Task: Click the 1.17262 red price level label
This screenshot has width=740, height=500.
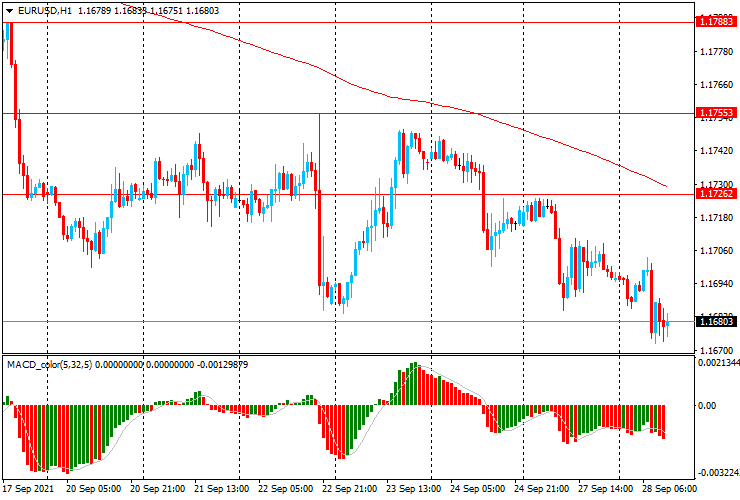Action: [716, 194]
